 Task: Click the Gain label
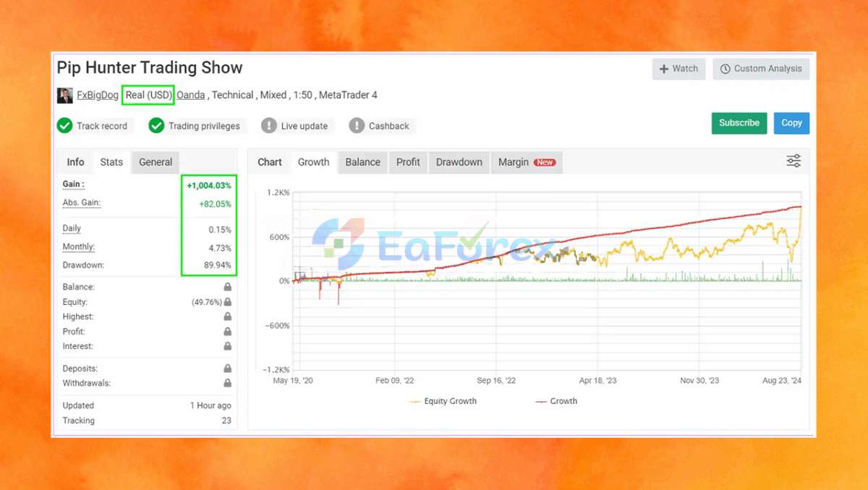point(73,184)
